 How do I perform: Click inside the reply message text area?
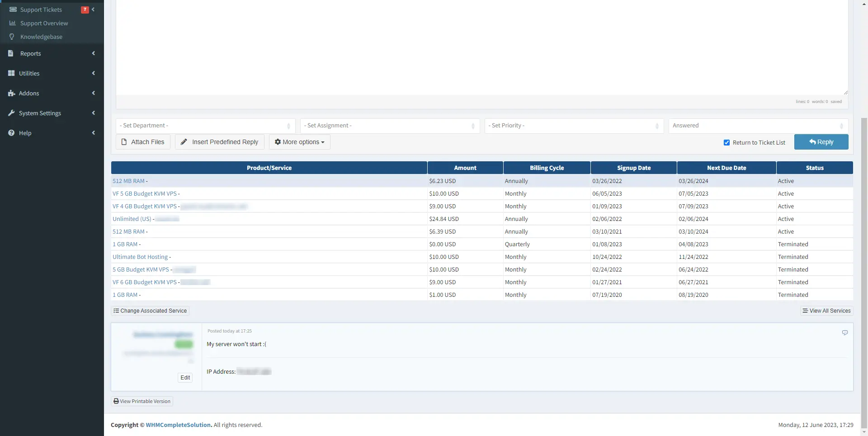tap(481, 45)
